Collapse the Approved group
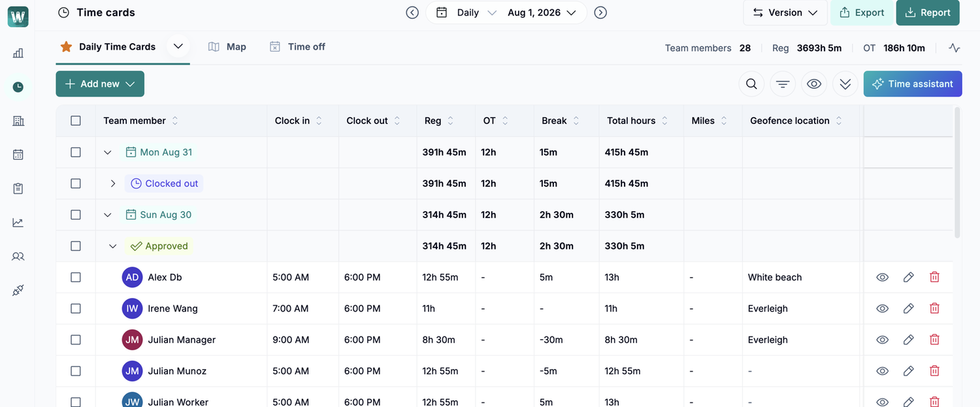 pos(112,246)
